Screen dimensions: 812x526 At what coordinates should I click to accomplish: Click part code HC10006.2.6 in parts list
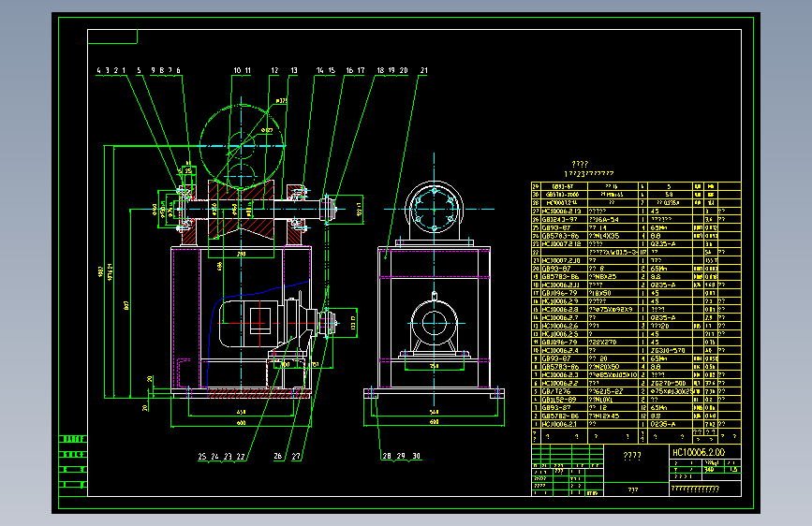560,326
